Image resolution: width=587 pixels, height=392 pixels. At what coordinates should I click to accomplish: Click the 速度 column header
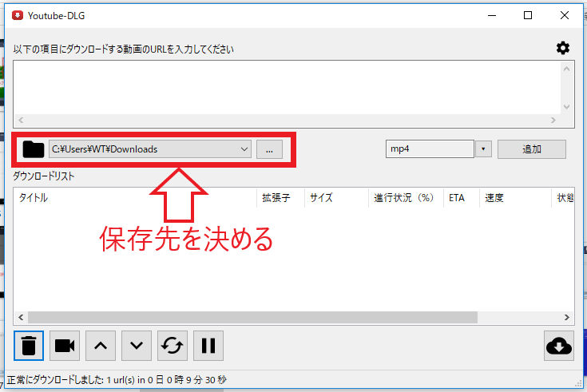point(515,198)
